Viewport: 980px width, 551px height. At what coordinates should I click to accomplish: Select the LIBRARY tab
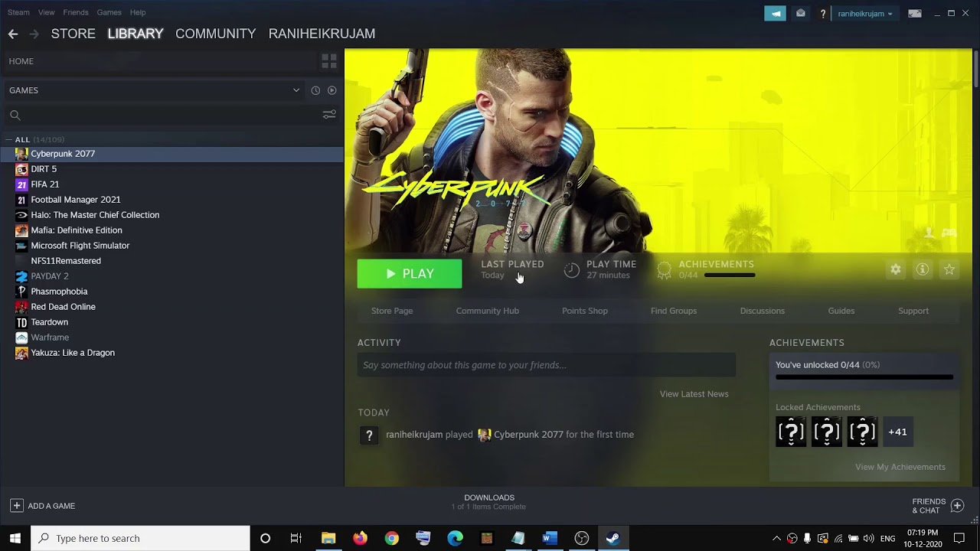click(136, 34)
